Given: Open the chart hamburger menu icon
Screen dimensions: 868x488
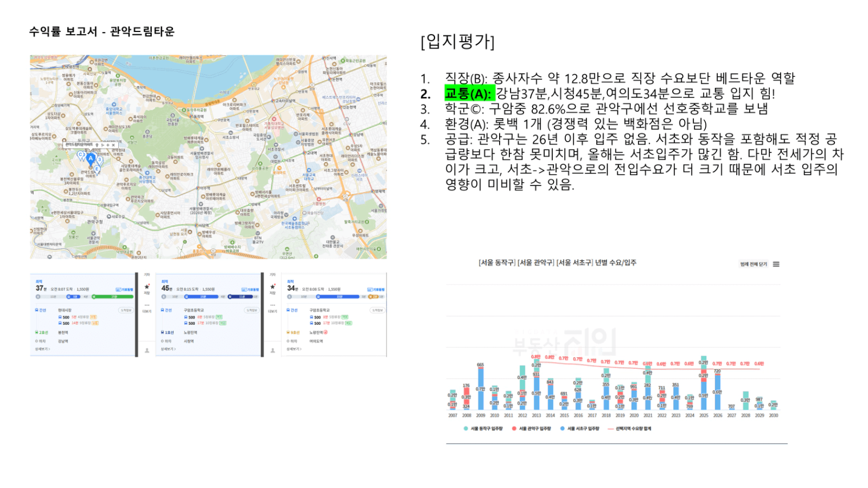Looking at the screenshot, I should pyautogui.click(x=776, y=264).
